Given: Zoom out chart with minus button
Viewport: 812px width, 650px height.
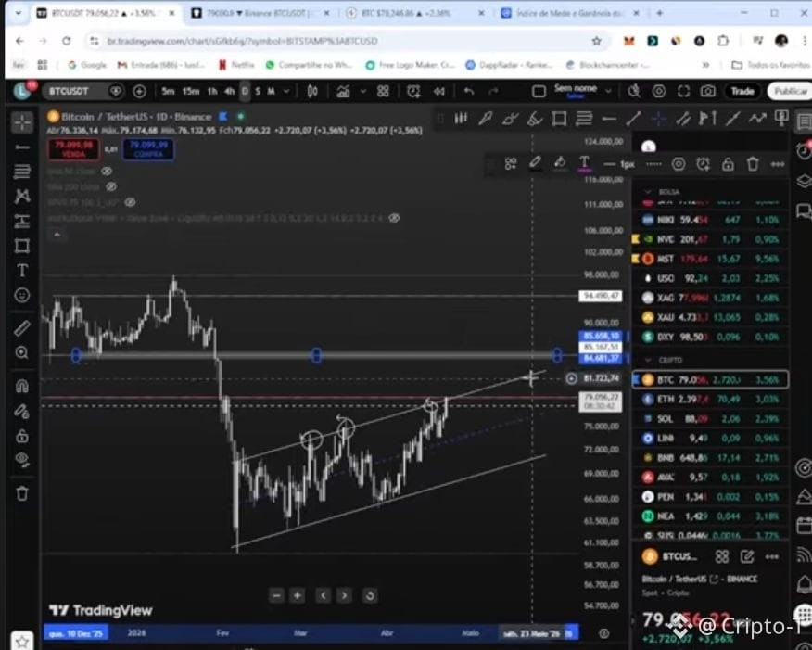Looking at the screenshot, I should pos(276,595).
